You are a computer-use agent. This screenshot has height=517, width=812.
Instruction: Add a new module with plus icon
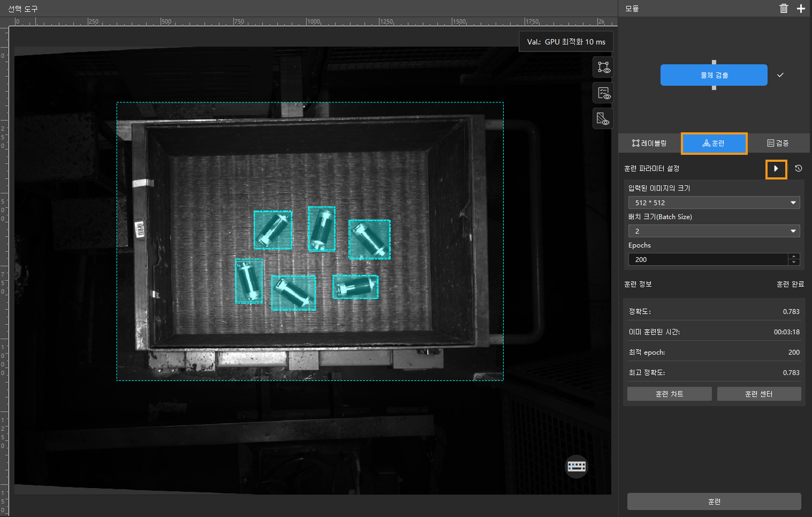click(x=801, y=8)
